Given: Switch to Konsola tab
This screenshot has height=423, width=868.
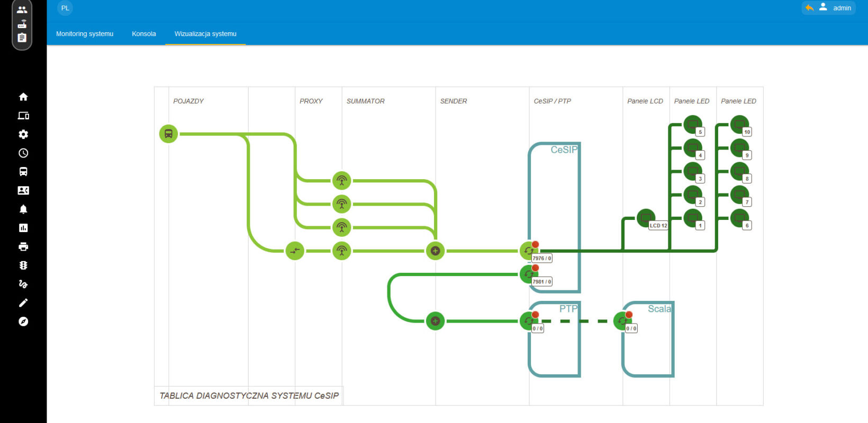Looking at the screenshot, I should click(x=144, y=34).
